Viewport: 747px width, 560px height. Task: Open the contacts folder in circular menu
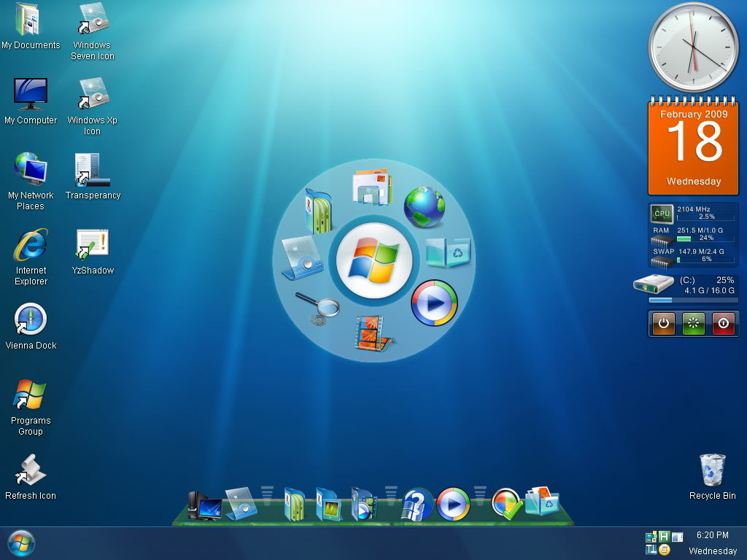click(x=318, y=211)
